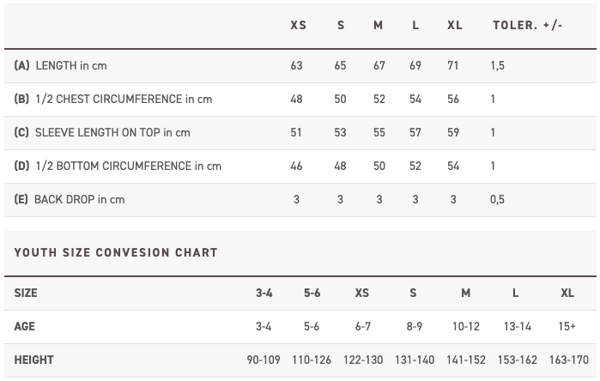600x381 pixels.
Task: Click the AGE row label
Action: click(x=24, y=326)
